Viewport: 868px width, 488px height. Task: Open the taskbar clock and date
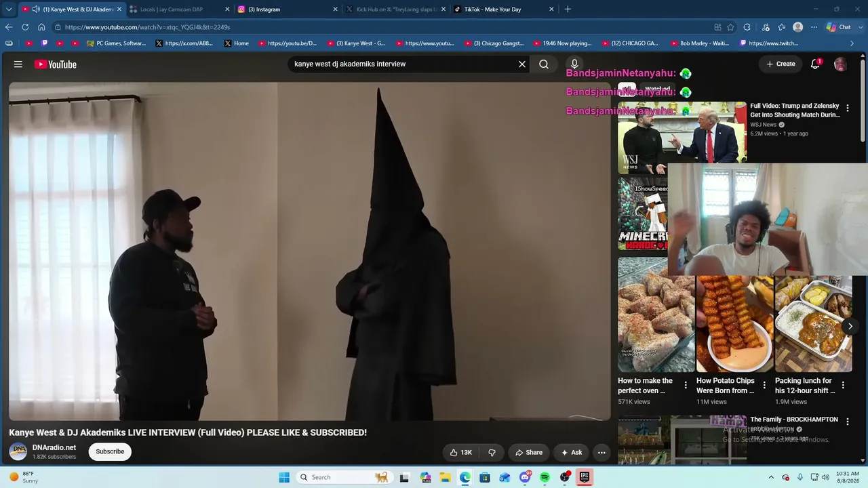[848, 477]
